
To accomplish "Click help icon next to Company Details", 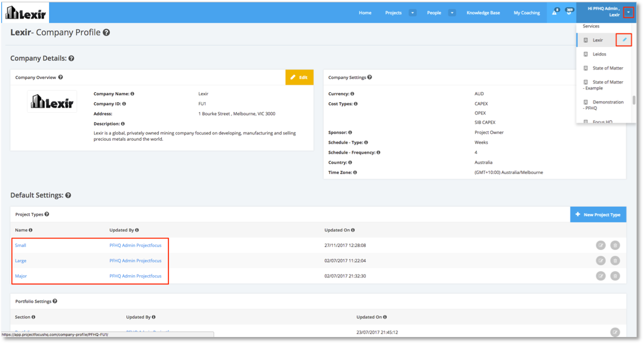I will point(71,58).
